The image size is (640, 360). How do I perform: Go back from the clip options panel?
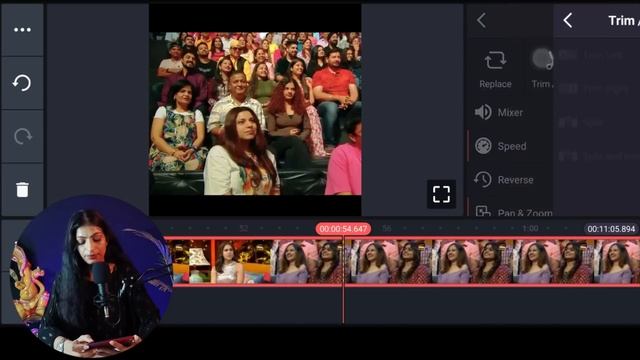(482, 20)
